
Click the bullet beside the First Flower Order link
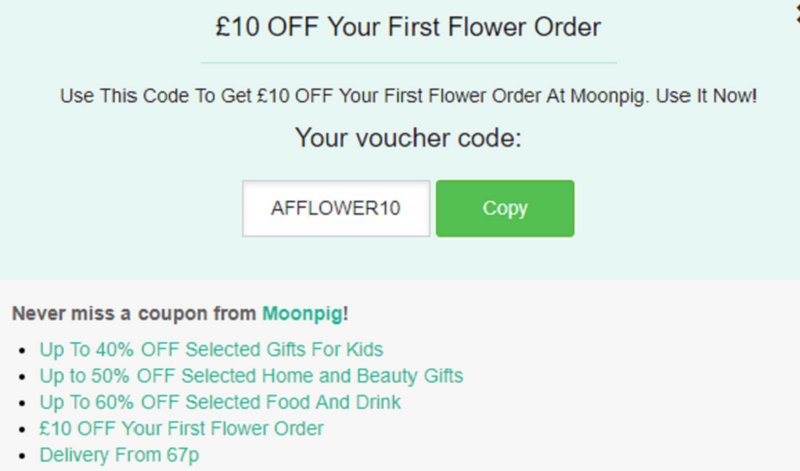pyautogui.click(x=24, y=429)
